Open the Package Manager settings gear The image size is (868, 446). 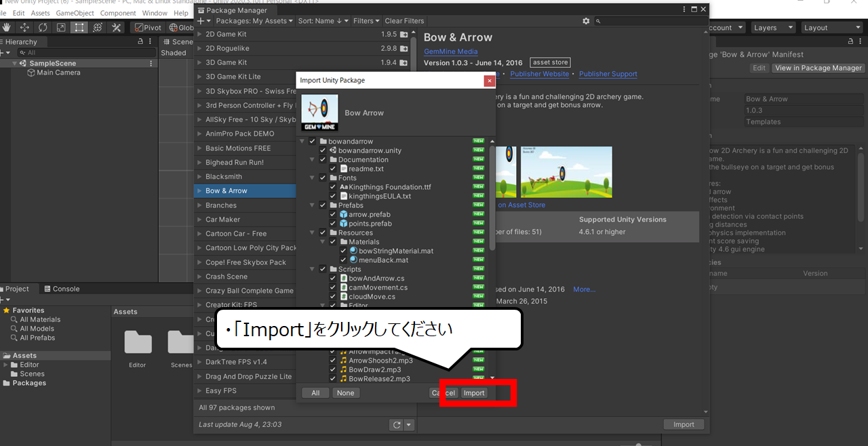586,21
